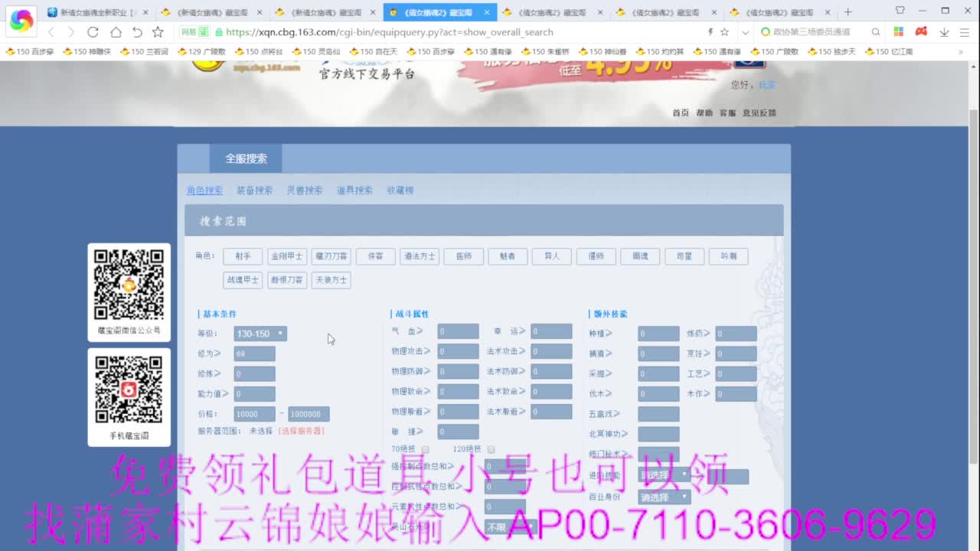Toggle the 侠客 role filter

coord(375,256)
